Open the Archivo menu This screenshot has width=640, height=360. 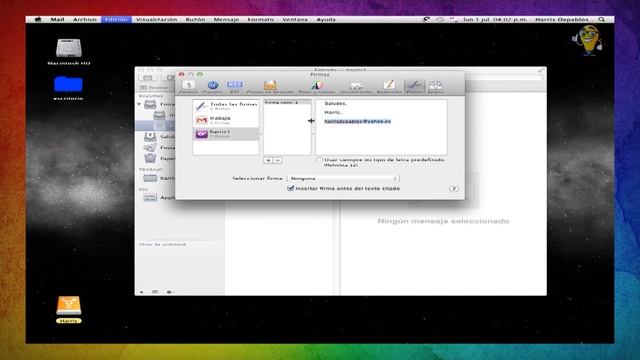84,19
